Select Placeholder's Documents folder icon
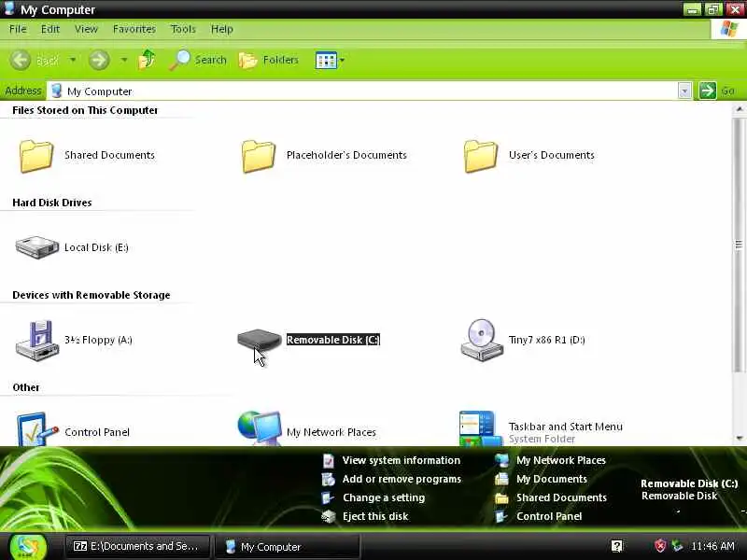747x560 pixels. (259, 156)
